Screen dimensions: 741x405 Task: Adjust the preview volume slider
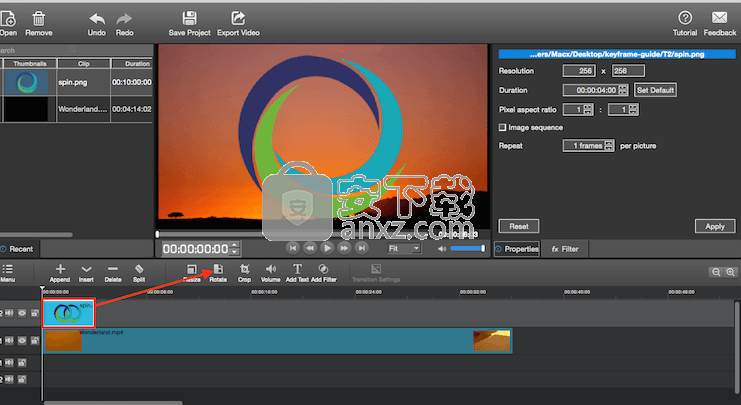coord(467,249)
